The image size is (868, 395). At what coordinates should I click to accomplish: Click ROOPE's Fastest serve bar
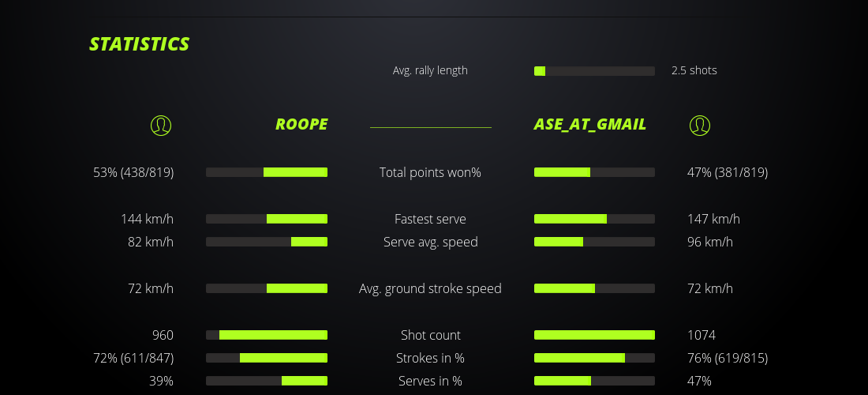click(267, 219)
